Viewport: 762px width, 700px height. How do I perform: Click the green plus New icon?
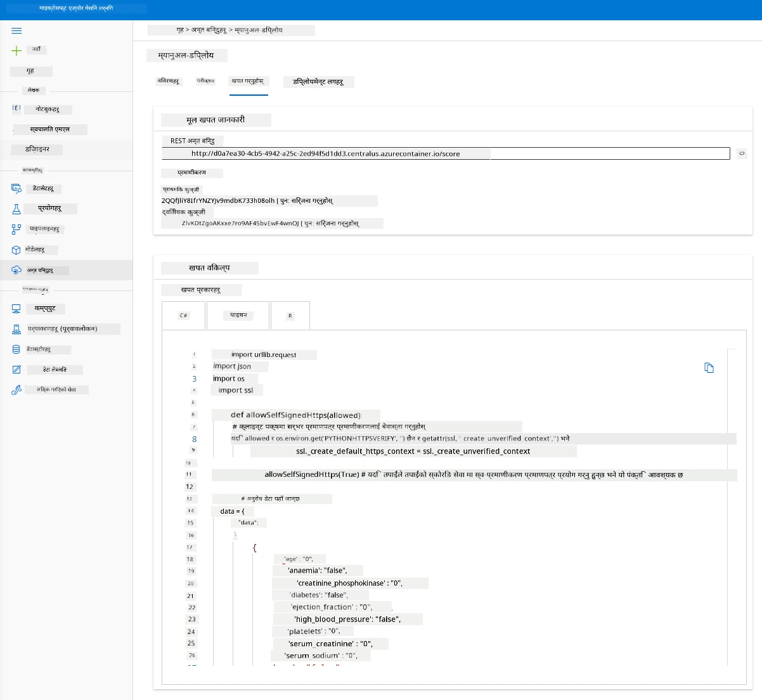point(16,50)
